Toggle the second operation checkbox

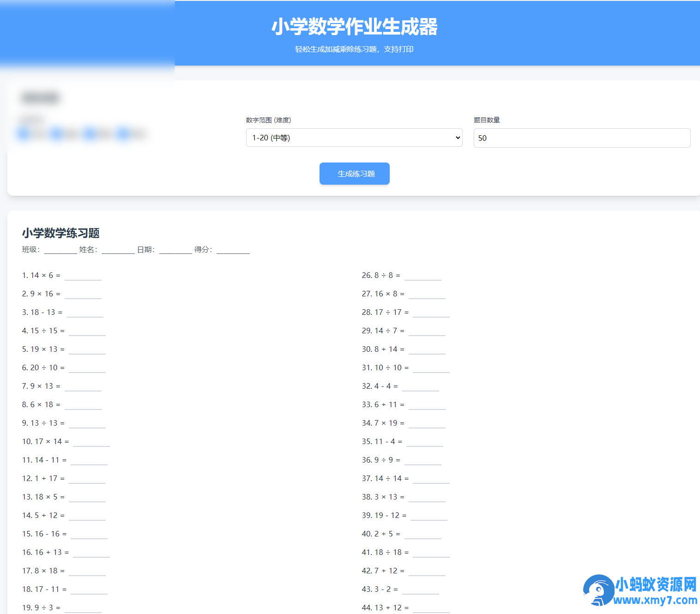(x=57, y=133)
